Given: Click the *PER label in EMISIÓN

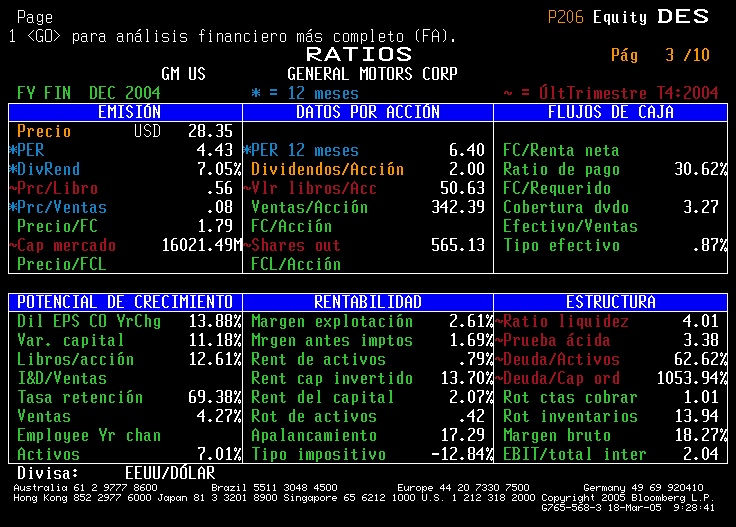Looking at the screenshot, I should click(x=27, y=150).
